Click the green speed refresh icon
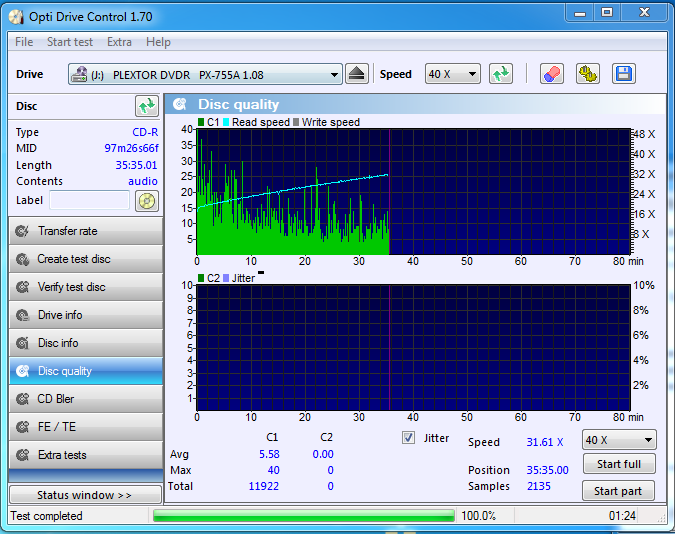This screenshot has width=675, height=534. tap(501, 74)
